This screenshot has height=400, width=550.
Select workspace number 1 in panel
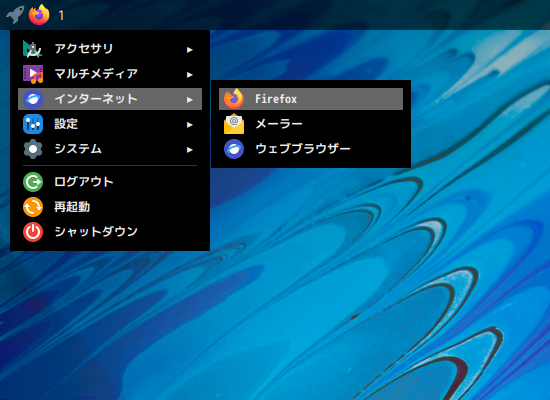[61, 15]
